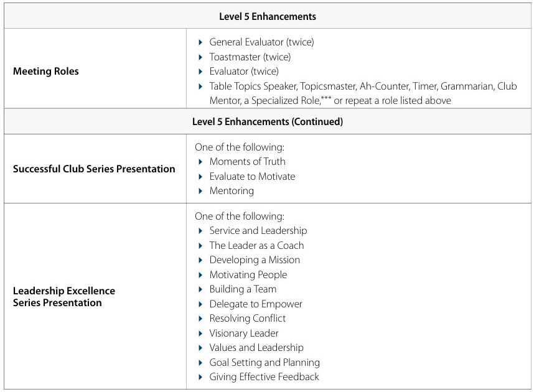Click the bullet arrow before Moments of Truth
The height and width of the screenshot is (392, 534).
200,162
